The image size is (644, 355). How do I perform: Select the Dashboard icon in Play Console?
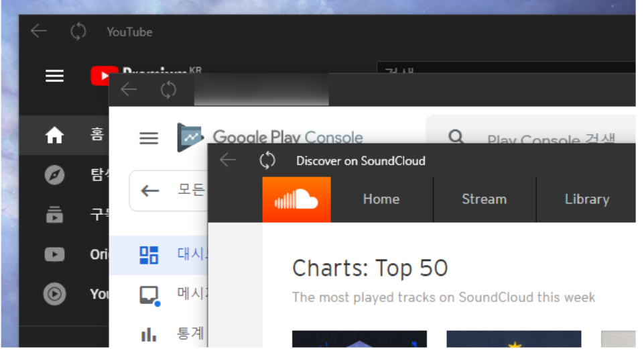[149, 255]
